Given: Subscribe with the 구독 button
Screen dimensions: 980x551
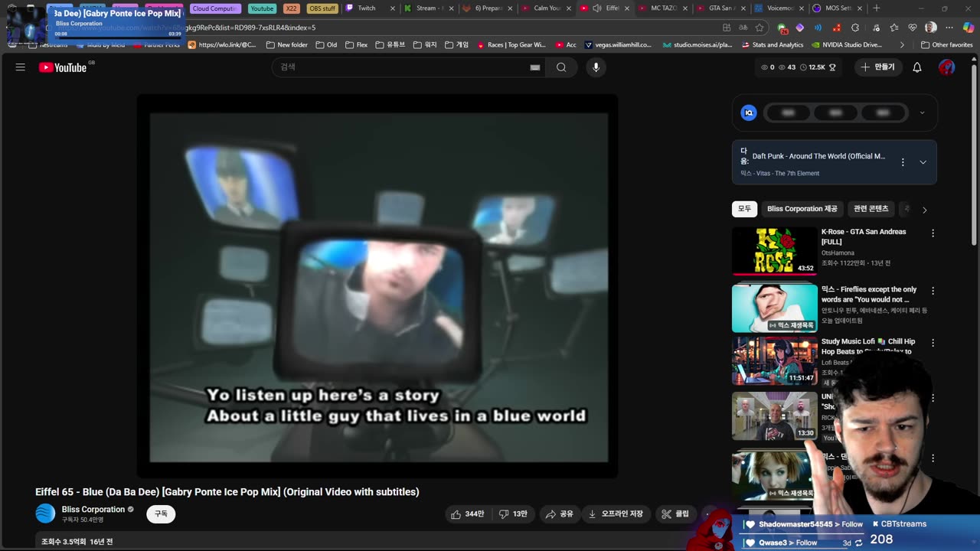Looking at the screenshot, I should coord(161,514).
